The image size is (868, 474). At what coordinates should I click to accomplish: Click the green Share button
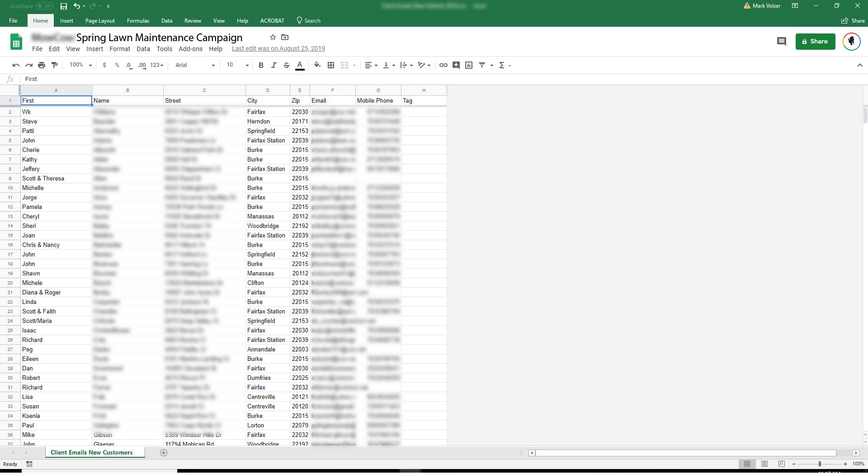tap(815, 42)
